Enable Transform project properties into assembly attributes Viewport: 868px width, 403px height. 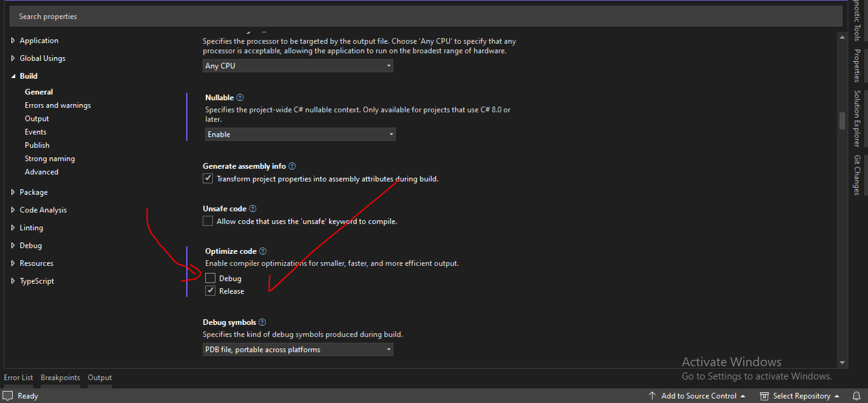(208, 179)
